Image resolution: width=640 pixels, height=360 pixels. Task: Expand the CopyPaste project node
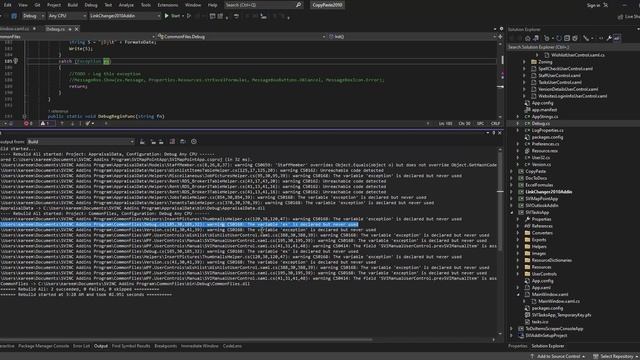pos(511,171)
